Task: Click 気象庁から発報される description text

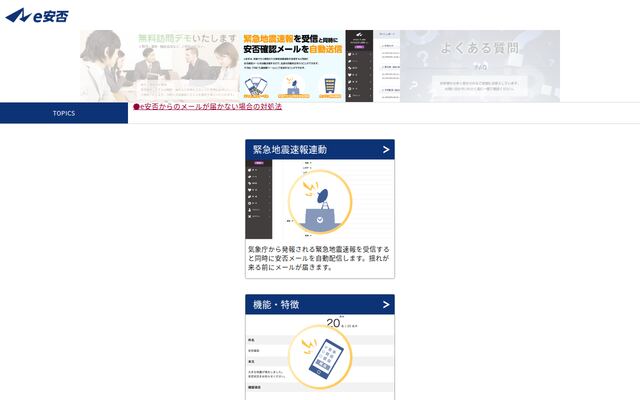Action: (319, 258)
